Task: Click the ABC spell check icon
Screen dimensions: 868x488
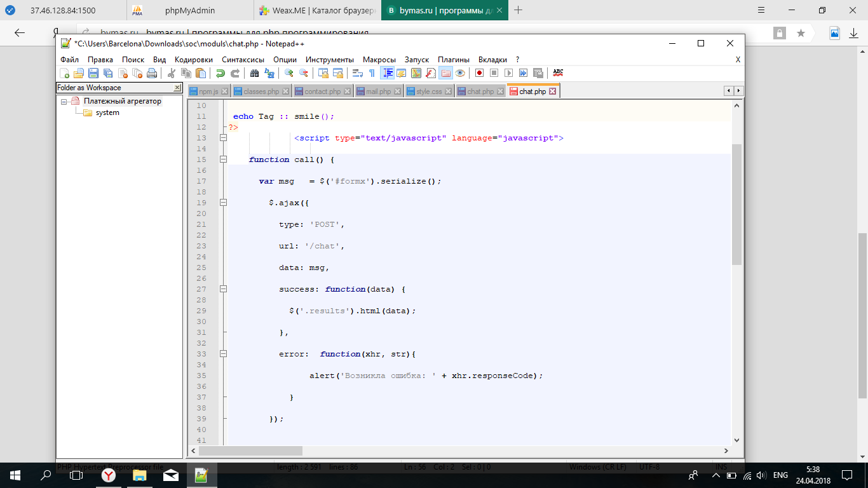Action: [558, 73]
